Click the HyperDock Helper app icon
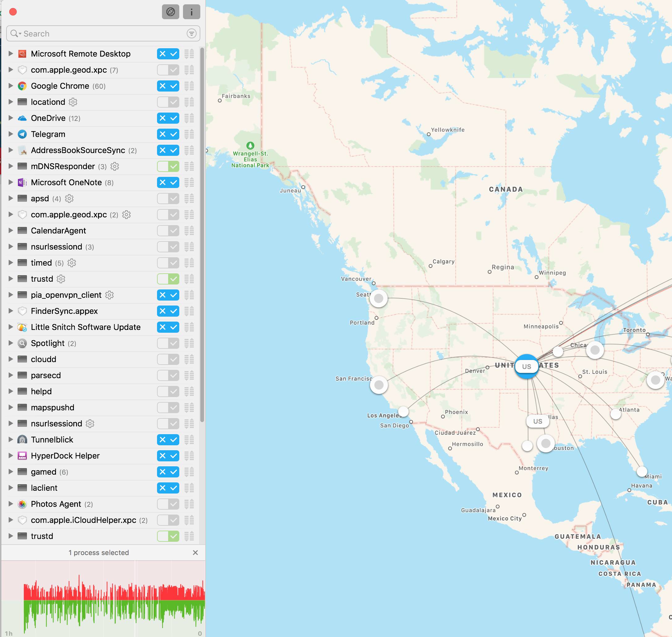This screenshot has width=672, height=637. pyautogui.click(x=22, y=456)
